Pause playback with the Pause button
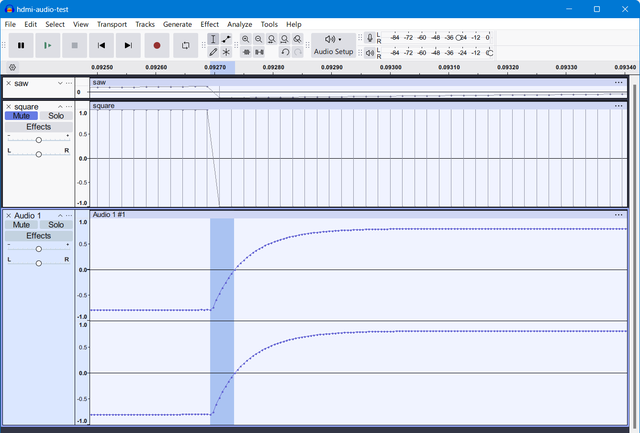 click(x=21, y=45)
